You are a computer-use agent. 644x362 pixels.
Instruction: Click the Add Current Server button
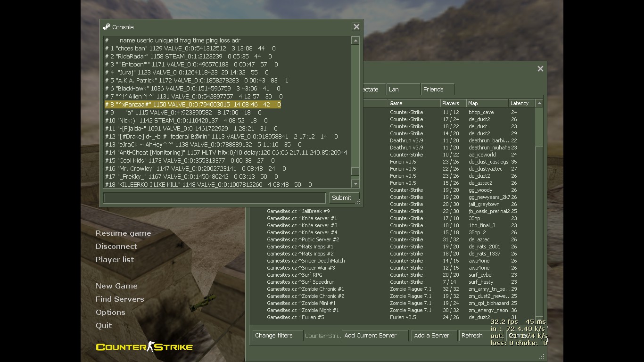(374, 336)
